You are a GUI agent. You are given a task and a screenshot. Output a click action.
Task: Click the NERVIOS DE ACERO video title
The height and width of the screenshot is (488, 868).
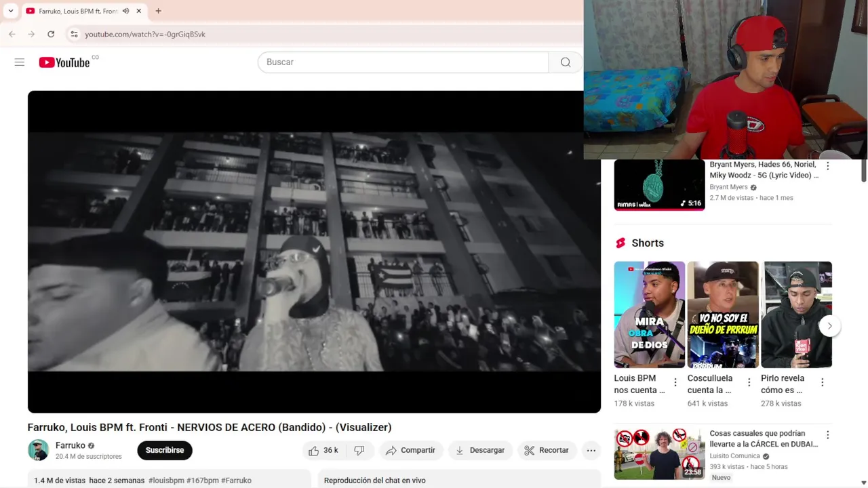tap(210, 428)
